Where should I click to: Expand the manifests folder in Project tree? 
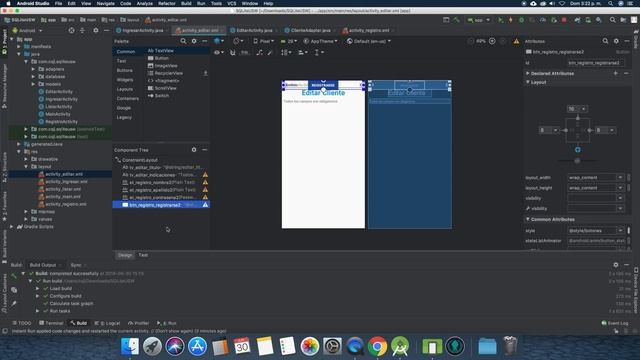[19, 47]
